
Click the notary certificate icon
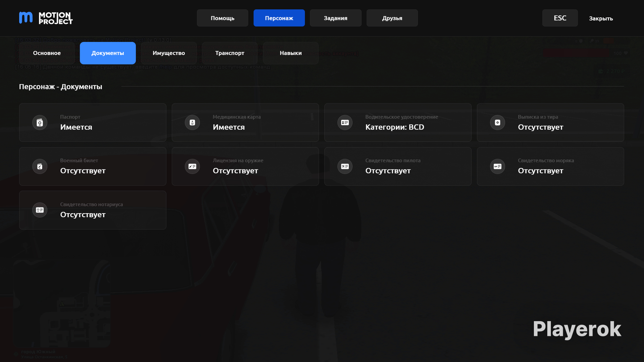point(40,210)
